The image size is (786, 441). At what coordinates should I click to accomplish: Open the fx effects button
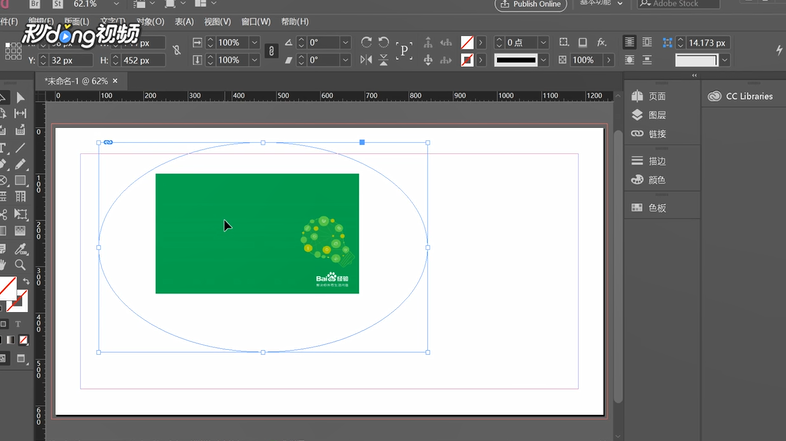602,43
